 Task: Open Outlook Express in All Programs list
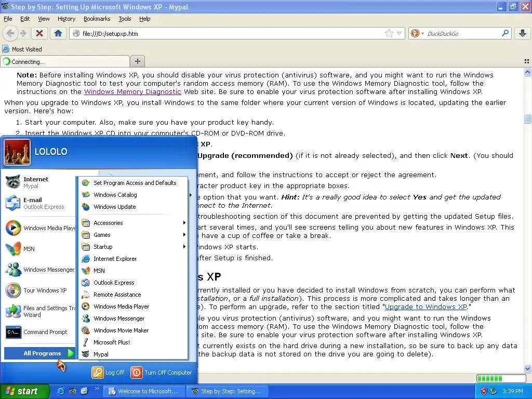[134, 283]
